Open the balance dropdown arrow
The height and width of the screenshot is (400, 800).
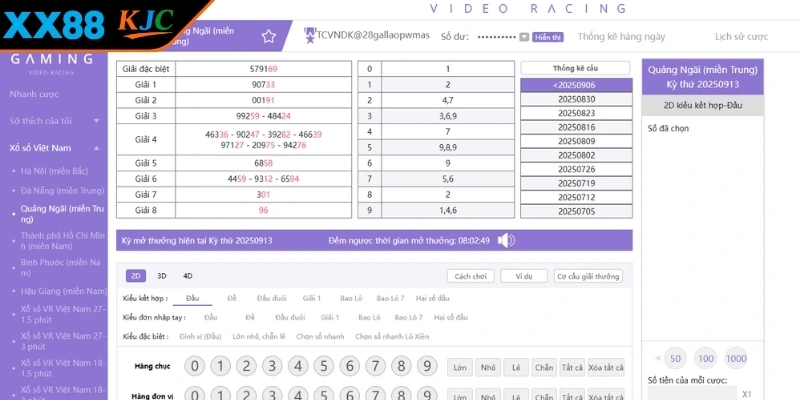point(524,37)
